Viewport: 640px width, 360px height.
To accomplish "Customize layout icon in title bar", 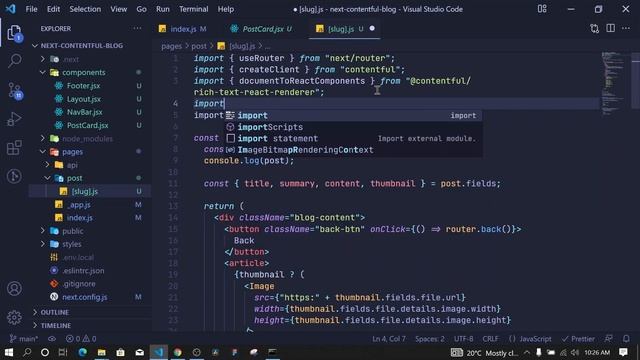I will point(542,9).
